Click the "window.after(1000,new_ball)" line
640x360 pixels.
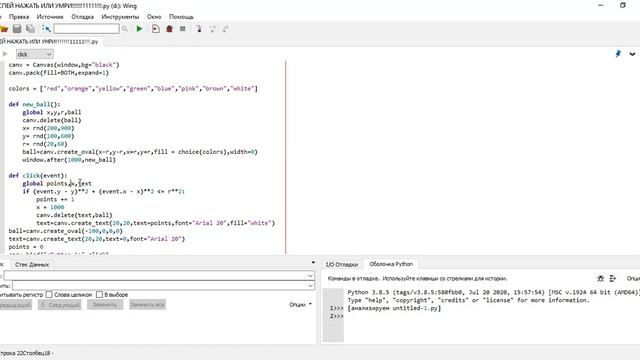click(69, 160)
